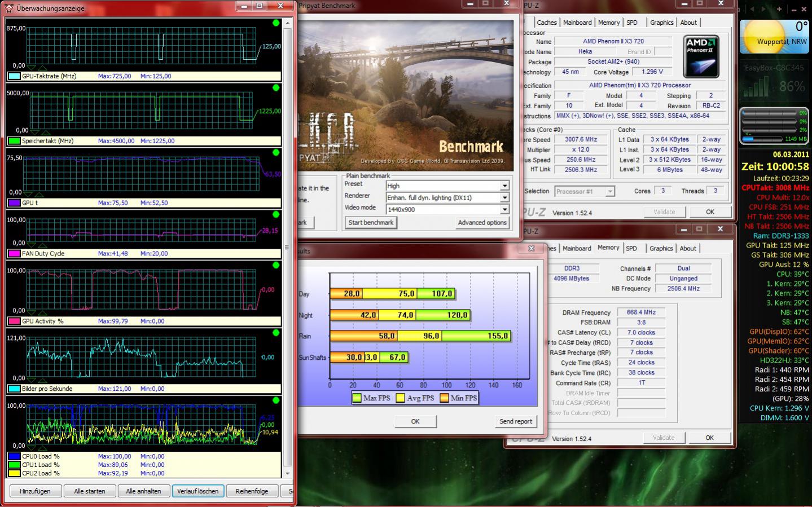Click green color swatch of Speichertakt
Screen dimensions: 812x507
[x=14, y=141]
